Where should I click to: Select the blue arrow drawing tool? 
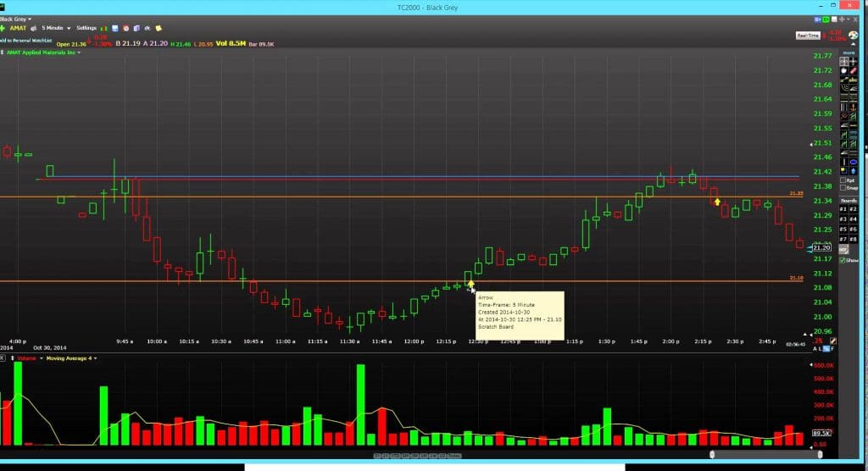click(x=853, y=171)
